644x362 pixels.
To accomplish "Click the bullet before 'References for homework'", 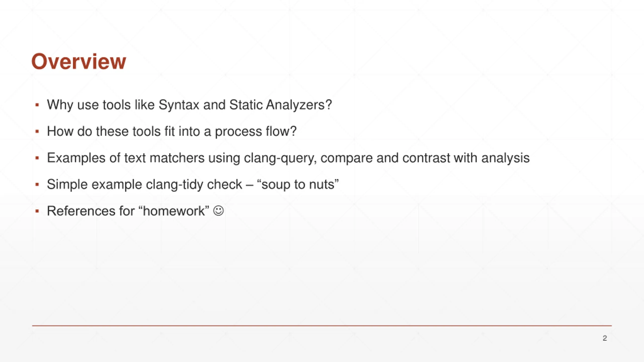I will tap(37, 211).
